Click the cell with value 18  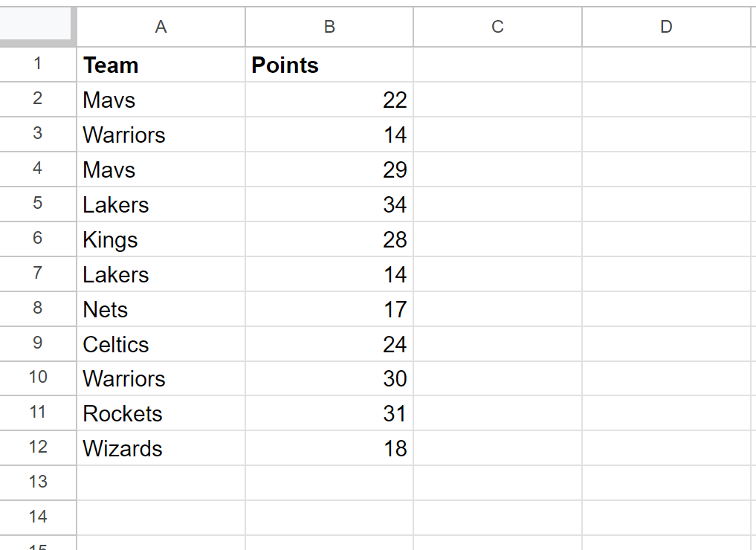[329, 448]
